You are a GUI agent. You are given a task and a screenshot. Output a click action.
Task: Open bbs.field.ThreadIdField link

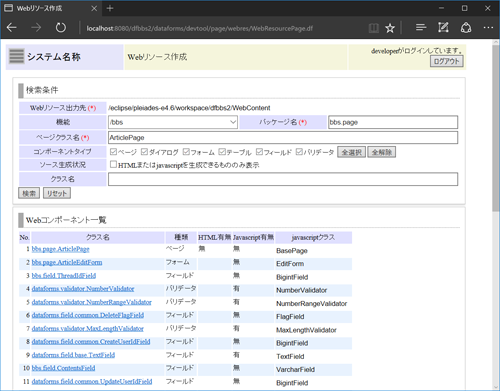tap(64, 276)
